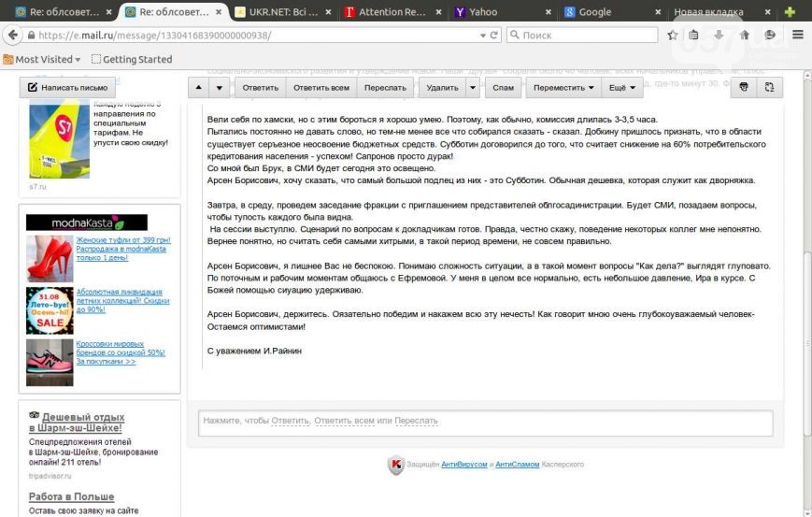The height and width of the screenshot is (517, 812).
Task: Open Firefox hamburger menu
Action: pos(797,35)
